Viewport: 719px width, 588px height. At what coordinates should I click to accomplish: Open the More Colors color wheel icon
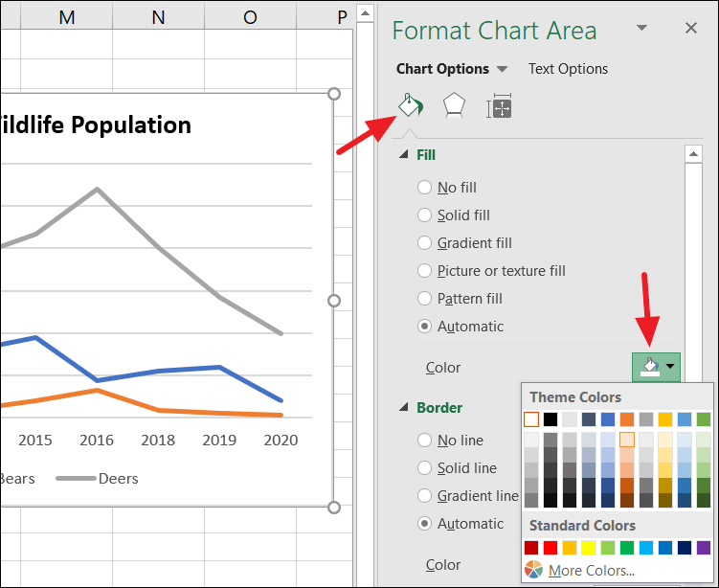pyautogui.click(x=534, y=570)
